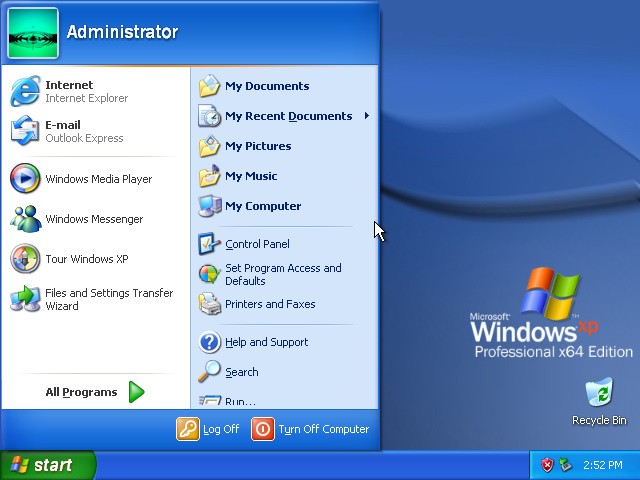Image resolution: width=640 pixels, height=480 pixels.
Task: Select the Internet menu entry label
Action: click(x=69, y=85)
